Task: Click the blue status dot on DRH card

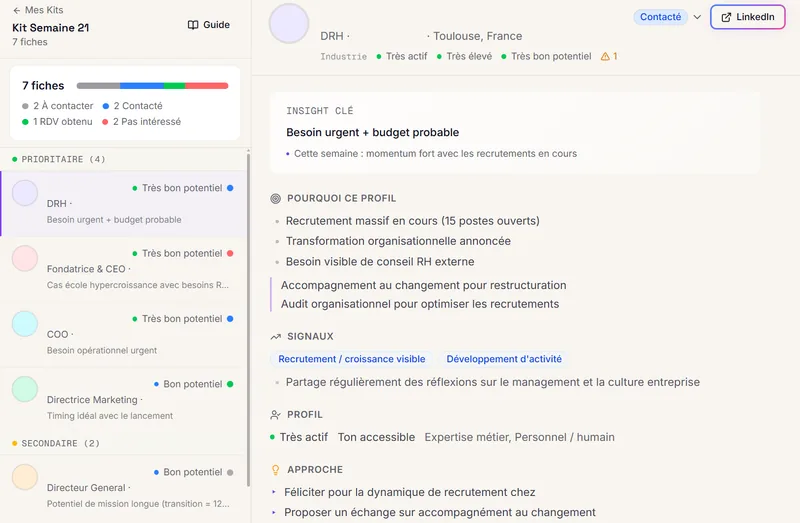Action: 230,188
